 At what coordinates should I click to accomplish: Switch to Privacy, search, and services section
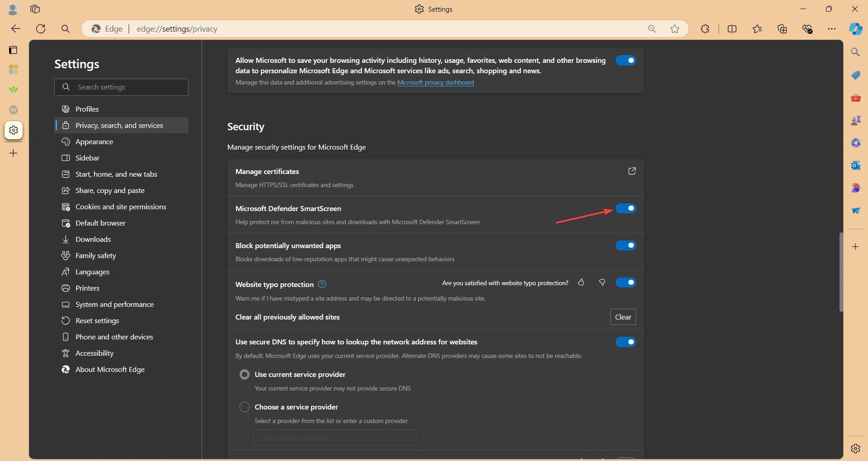click(x=119, y=125)
